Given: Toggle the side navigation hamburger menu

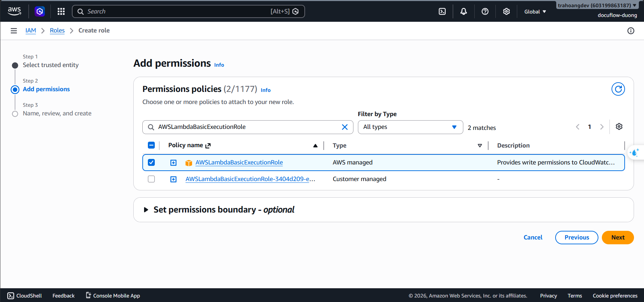Looking at the screenshot, I should pos(14,31).
